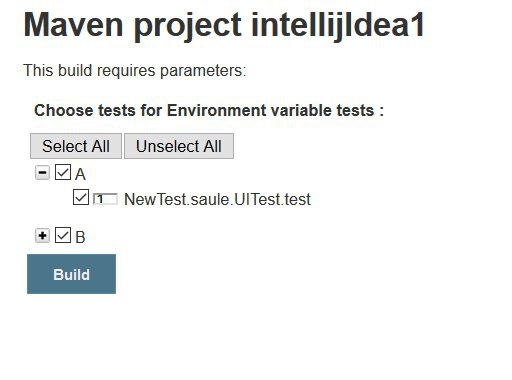Image resolution: width=512 pixels, height=380 pixels.
Task: Click the NewTest.saule.UITest.test label text
Action: [217, 199]
